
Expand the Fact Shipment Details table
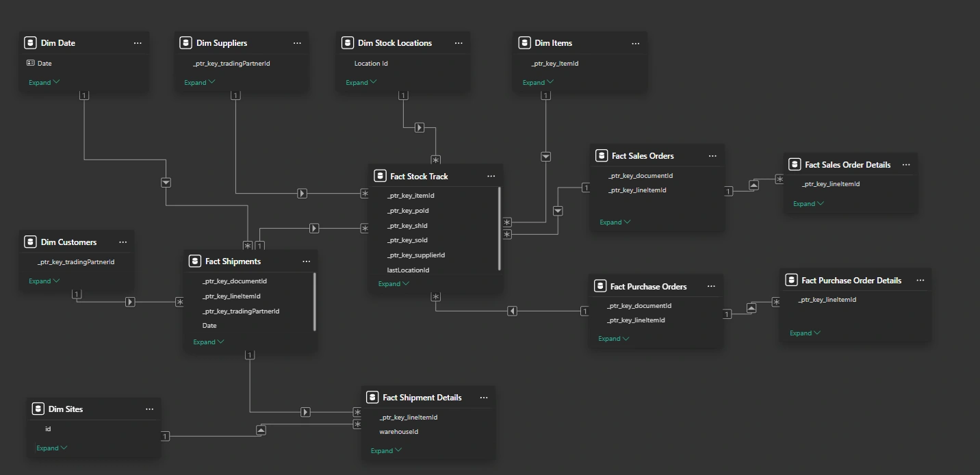[x=386, y=450]
